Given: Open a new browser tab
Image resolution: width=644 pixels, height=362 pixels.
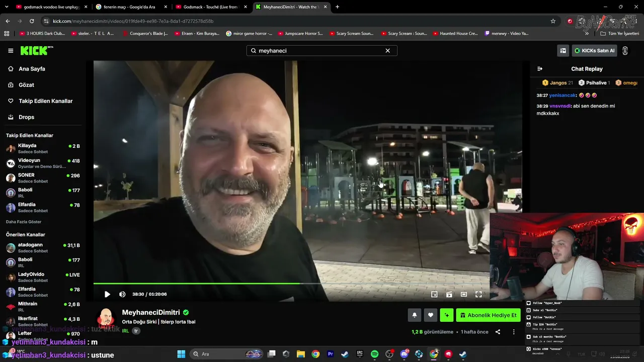Looking at the screenshot, I should click(337, 7).
